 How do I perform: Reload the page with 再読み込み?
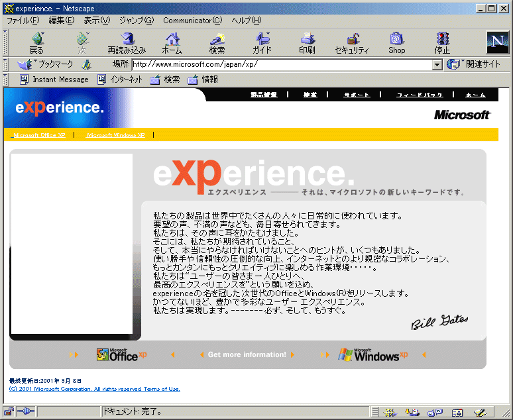(x=127, y=43)
